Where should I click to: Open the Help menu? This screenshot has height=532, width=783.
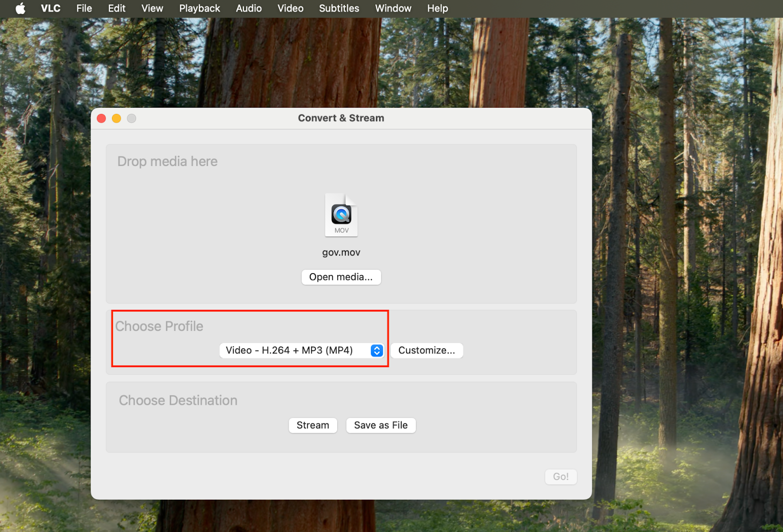coord(437,8)
